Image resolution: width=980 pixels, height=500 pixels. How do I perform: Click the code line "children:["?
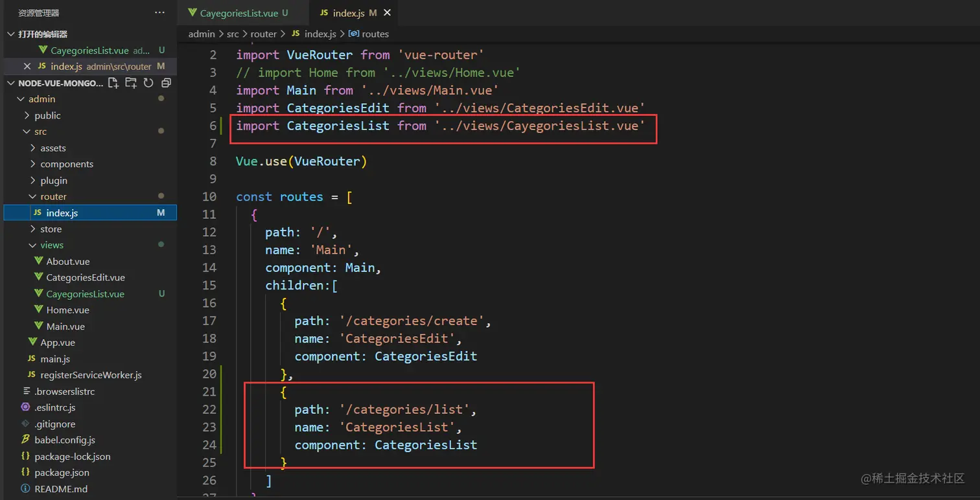tap(301, 286)
